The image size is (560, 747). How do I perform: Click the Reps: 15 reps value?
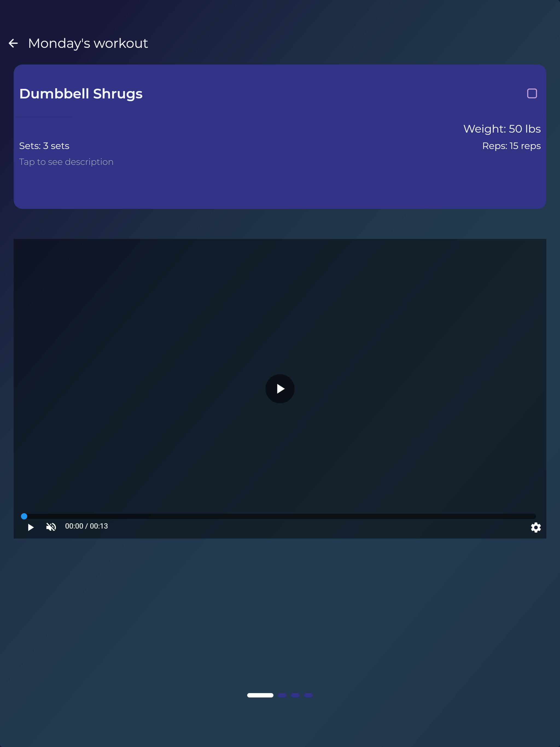(511, 146)
